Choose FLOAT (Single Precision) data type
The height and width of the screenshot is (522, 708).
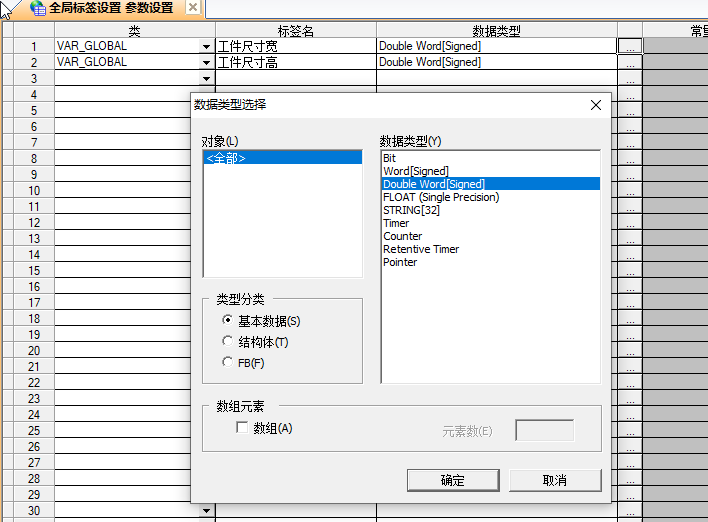pos(441,197)
